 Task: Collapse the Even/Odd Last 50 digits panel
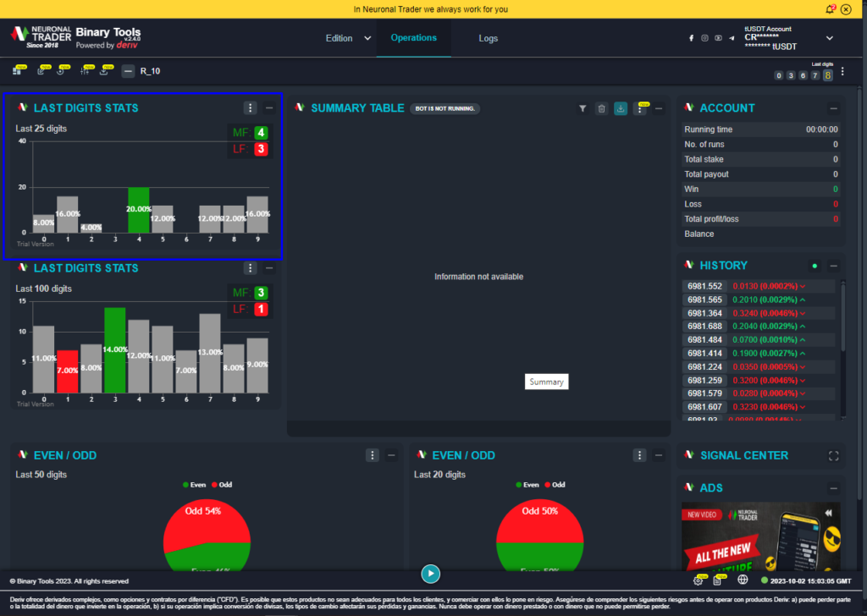tap(391, 455)
